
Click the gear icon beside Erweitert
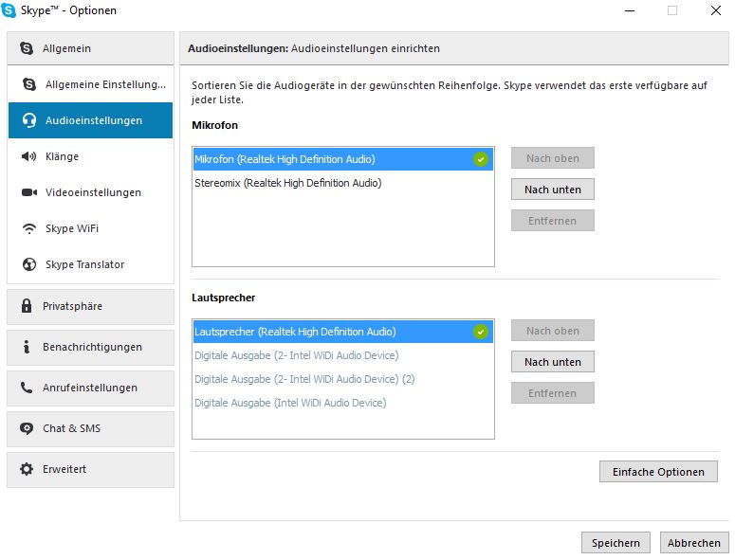pos(27,469)
